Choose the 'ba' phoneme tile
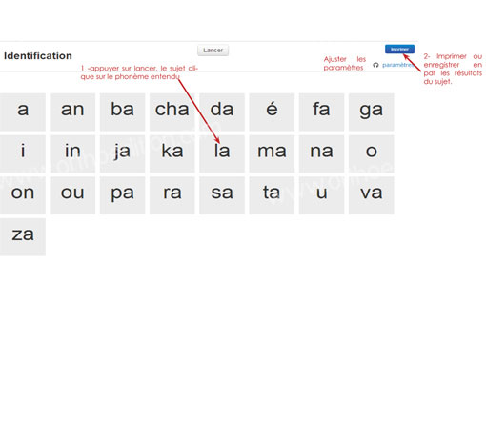486x448 pixels. 122,112
